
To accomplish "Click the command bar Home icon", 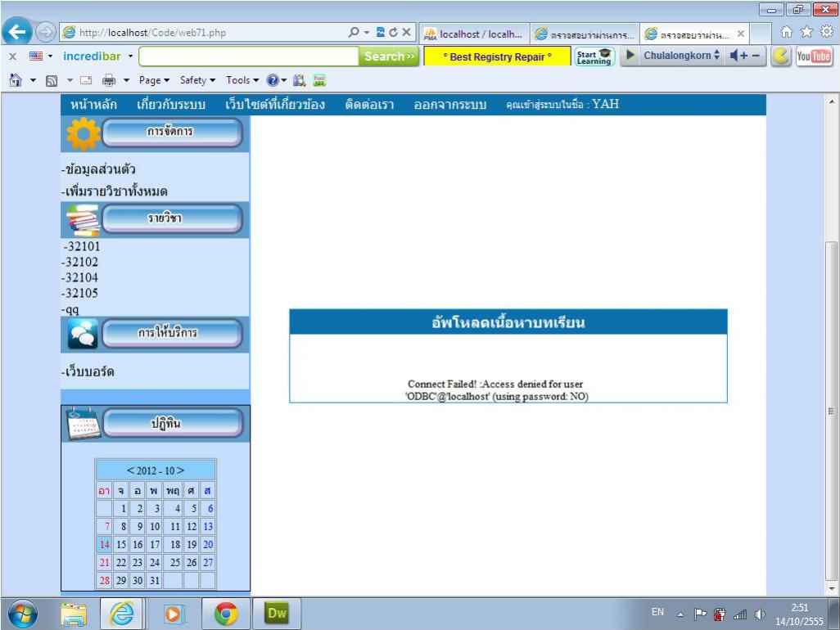I will click(x=16, y=80).
